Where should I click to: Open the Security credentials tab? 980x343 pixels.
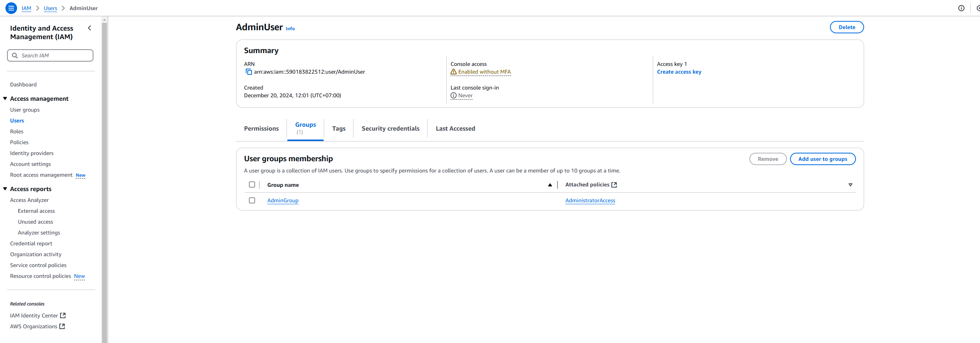pyautogui.click(x=390, y=128)
